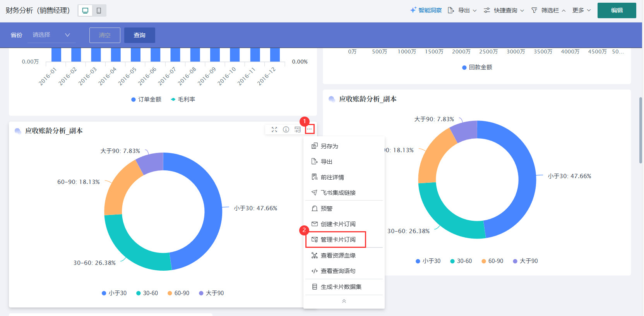Click label 30-60: 26.38% in left pie
Viewport: 644px width, 316px height.
click(94, 263)
